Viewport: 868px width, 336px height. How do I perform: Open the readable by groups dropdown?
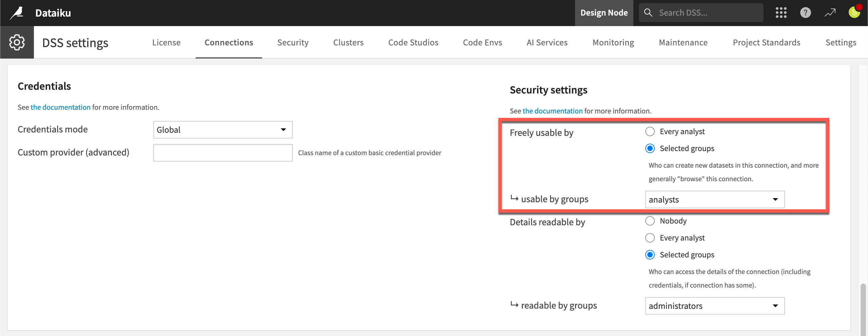715,306
